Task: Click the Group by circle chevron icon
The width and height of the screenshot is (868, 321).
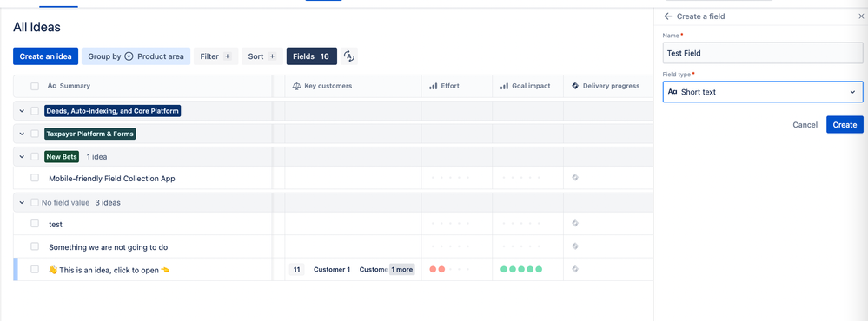Action: point(129,56)
